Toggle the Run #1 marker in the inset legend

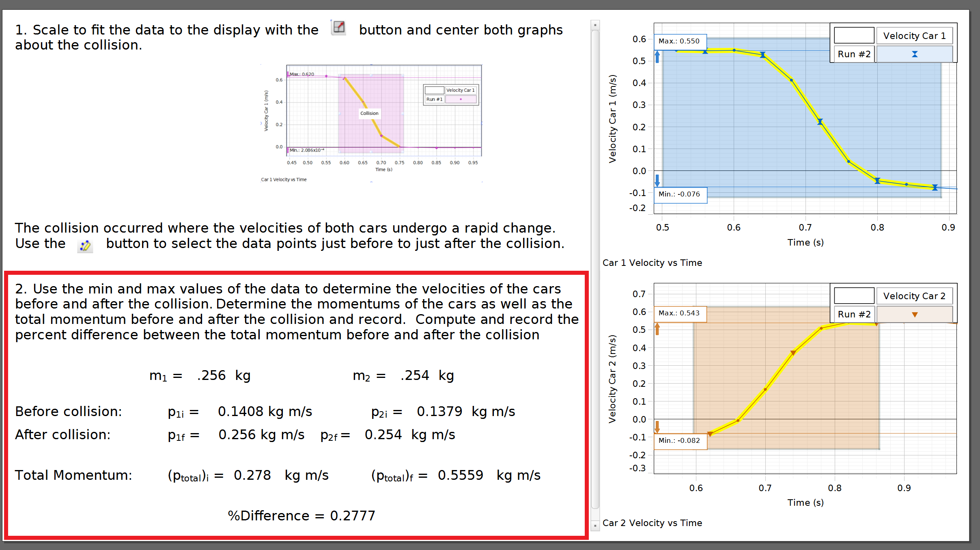point(461,99)
